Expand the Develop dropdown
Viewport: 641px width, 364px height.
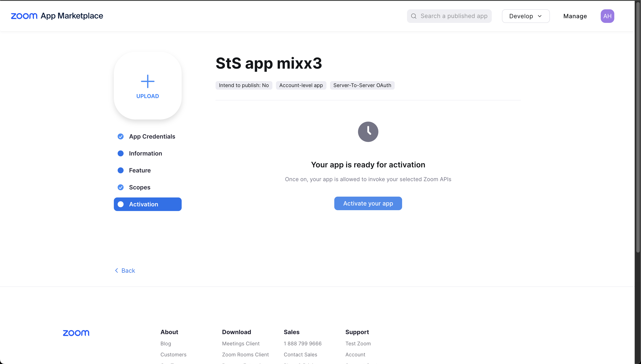click(x=526, y=16)
